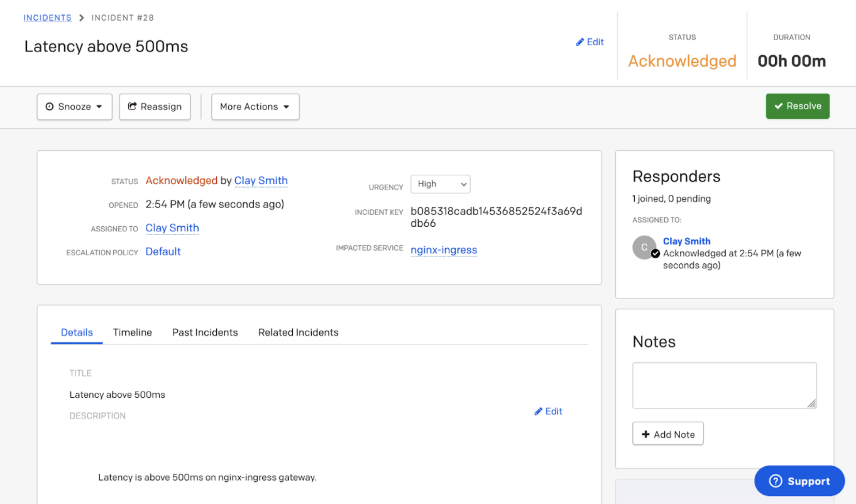The image size is (856, 504).
Task: Click the pencil Edit icon beside the incident title
Action: pyautogui.click(x=590, y=42)
